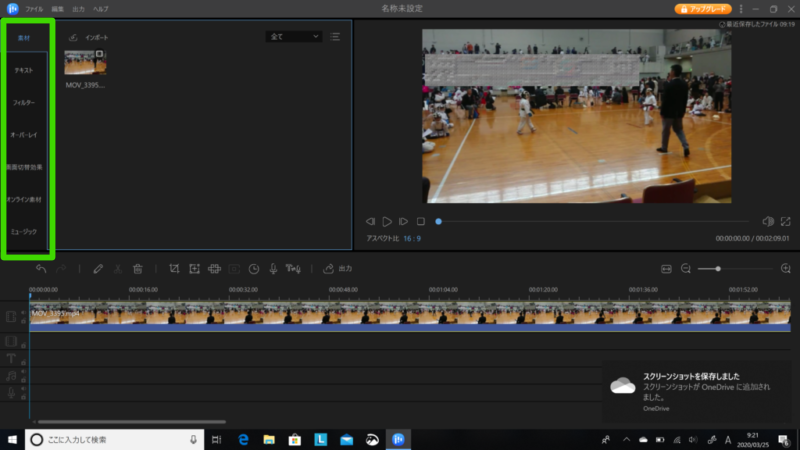
Task: Set the clip duration with clock icon
Action: pos(254,269)
